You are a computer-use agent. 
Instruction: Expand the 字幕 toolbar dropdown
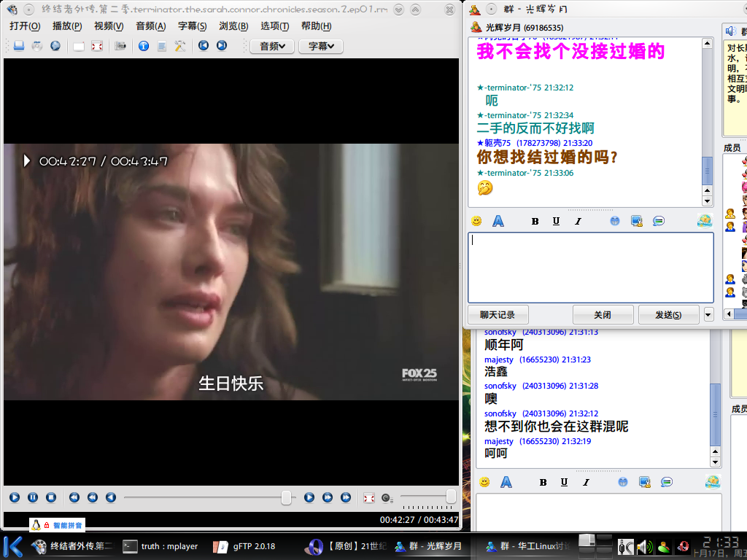coord(321,46)
